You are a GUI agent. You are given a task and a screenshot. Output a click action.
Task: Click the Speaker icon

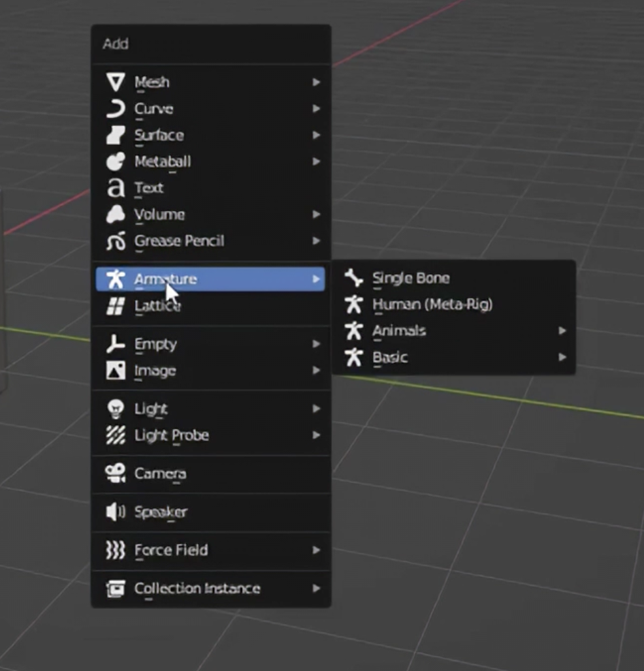click(116, 512)
